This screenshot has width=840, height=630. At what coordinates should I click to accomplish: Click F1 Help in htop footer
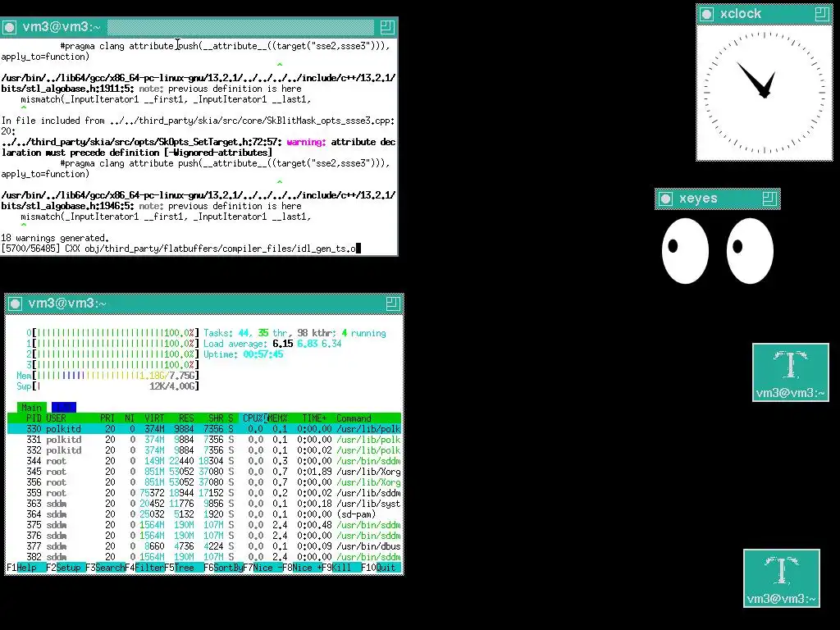25,568
